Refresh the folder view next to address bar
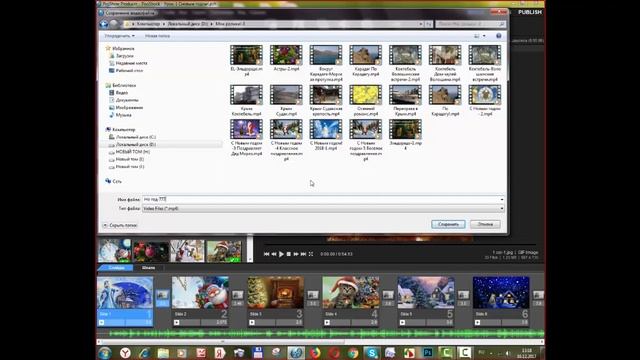 [429, 24]
